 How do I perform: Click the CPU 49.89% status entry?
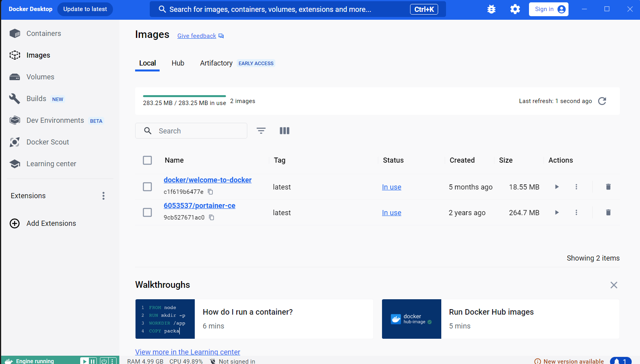click(186, 361)
